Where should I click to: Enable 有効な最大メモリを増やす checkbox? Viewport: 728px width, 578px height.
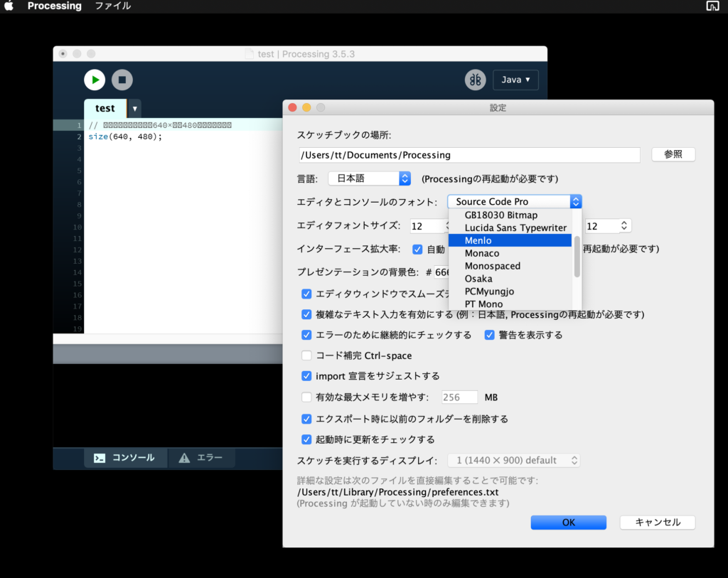click(306, 397)
